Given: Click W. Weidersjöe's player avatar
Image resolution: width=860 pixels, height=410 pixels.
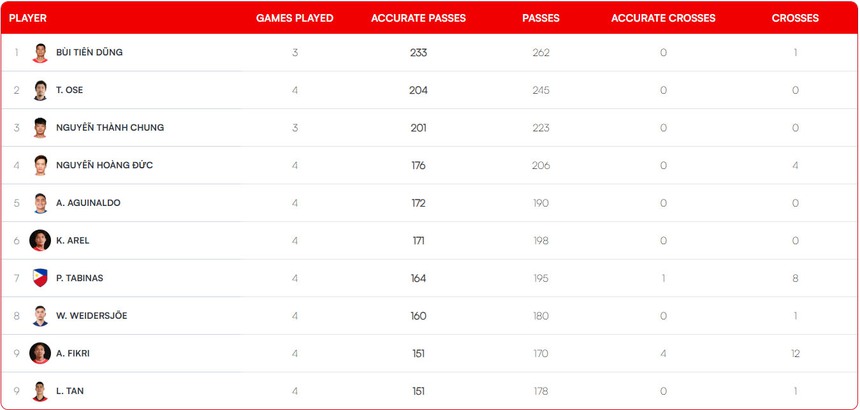Looking at the screenshot, I should (x=40, y=316).
